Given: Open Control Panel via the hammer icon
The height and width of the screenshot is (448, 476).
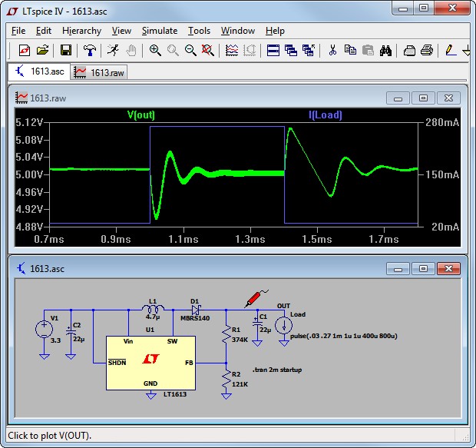Looking at the screenshot, I should pyautogui.click(x=90, y=50).
